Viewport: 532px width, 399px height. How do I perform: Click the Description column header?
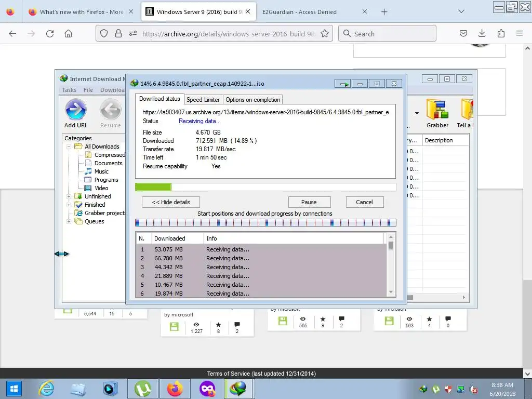445,140
